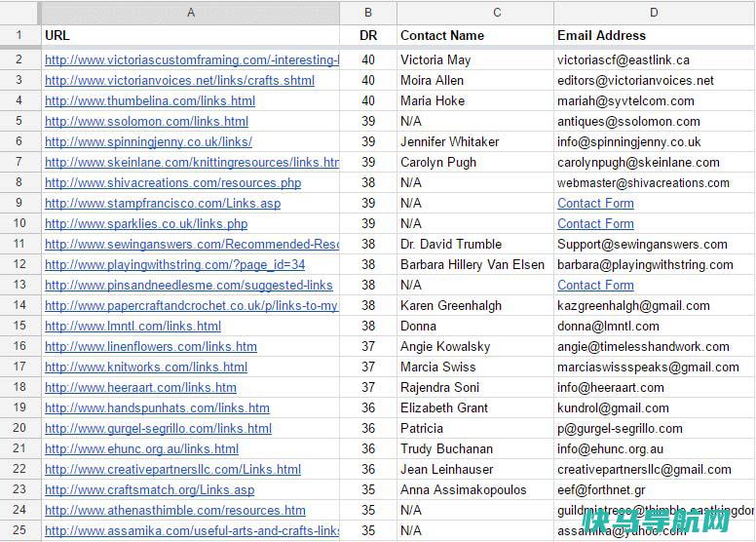
Task: Open the linenflowers.com links URL
Action: coord(151,346)
